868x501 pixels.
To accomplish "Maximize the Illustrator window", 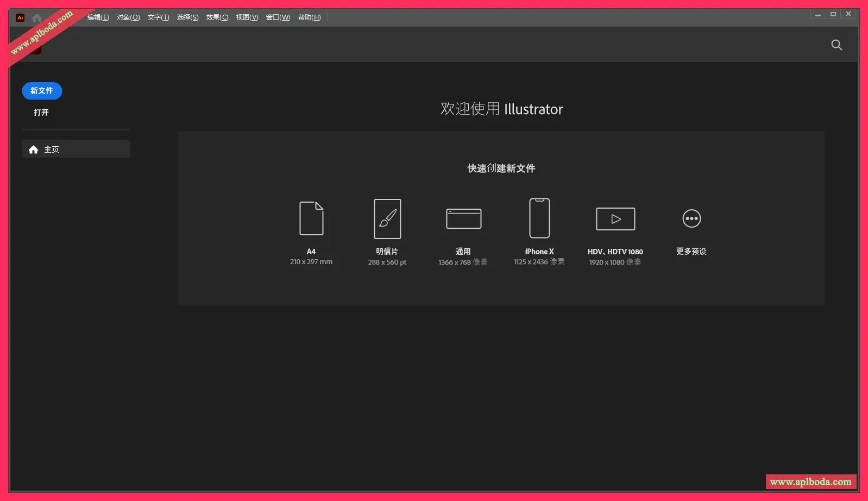I will click(x=833, y=15).
